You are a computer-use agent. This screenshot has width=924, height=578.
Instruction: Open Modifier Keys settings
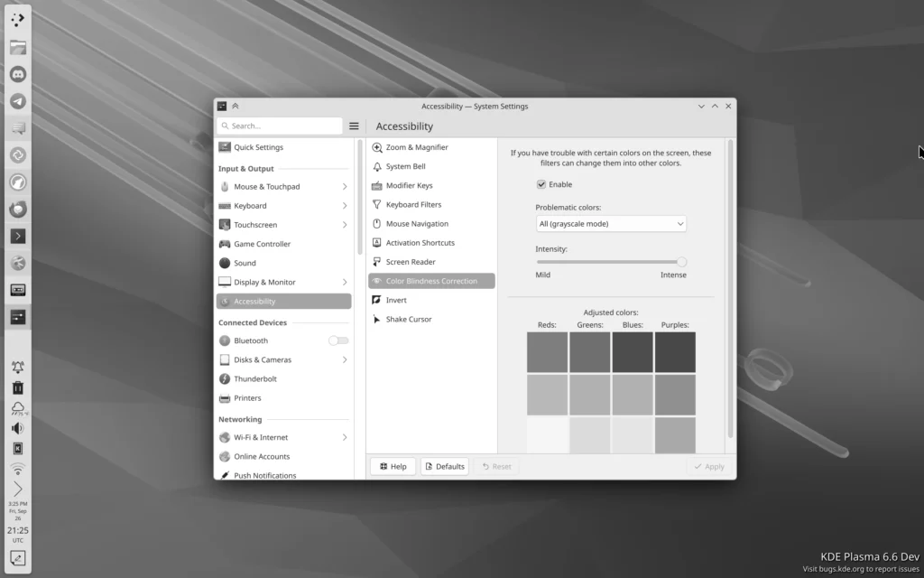click(411, 185)
